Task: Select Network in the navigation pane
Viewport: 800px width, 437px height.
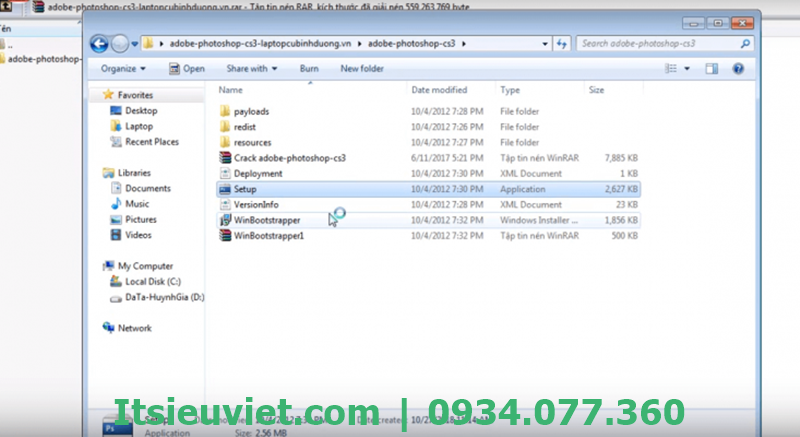Action: (135, 328)
